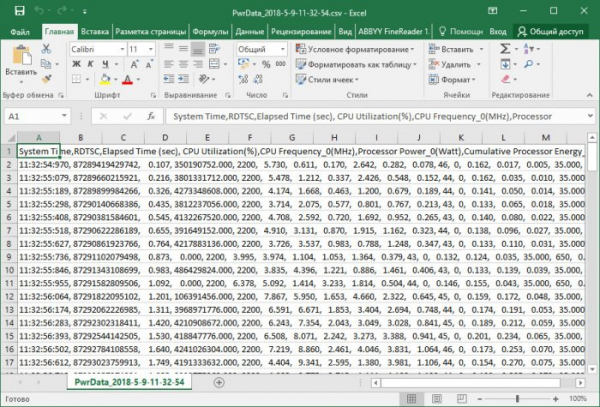The height and width of the screenshot is (407, 600).
Task: Switch to Page Layout view icon
Action: click(x=437, y=399)
